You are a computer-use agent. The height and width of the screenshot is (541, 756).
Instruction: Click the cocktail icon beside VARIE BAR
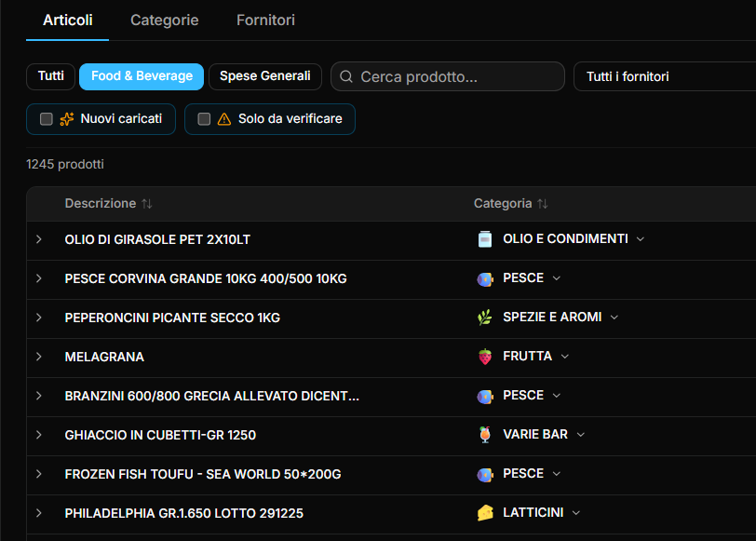point(484,435)
